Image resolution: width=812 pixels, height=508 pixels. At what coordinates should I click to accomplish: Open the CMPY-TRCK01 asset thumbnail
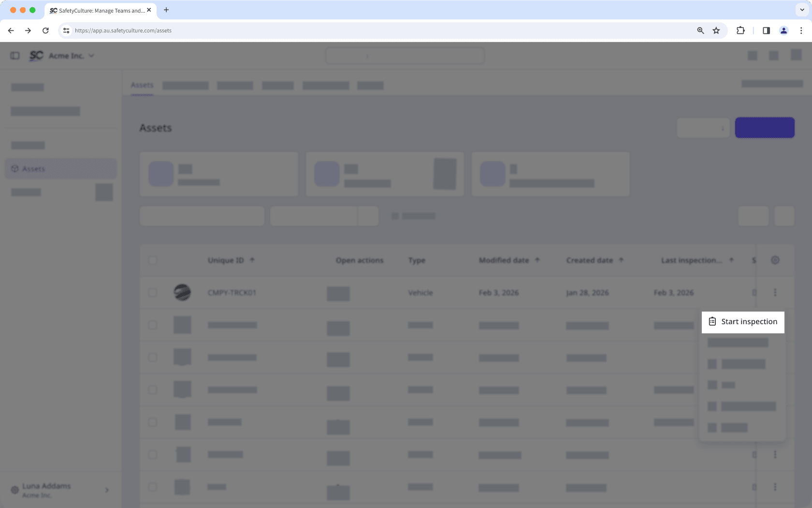tap(182, 293)
